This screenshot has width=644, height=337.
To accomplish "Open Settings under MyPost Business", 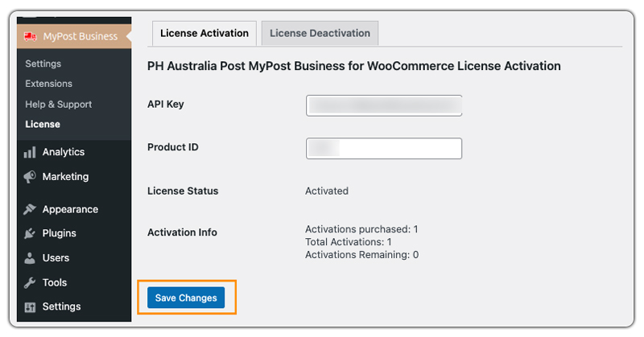I will [43, 64].
